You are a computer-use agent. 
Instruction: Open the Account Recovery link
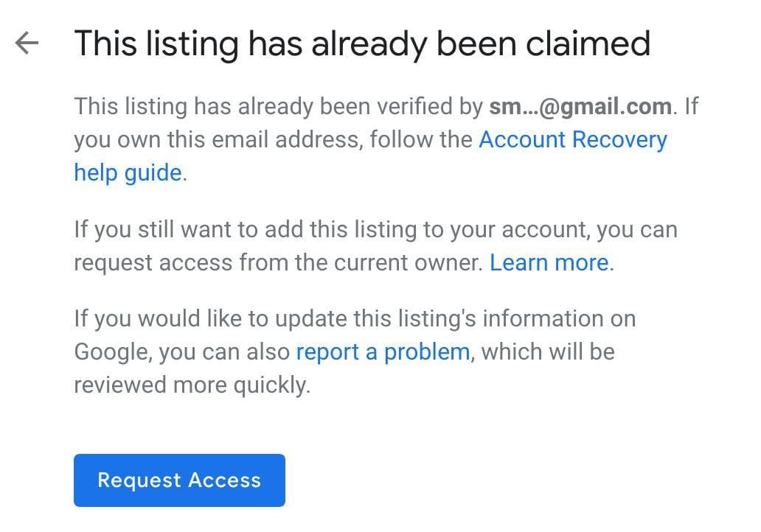(572, 140)
